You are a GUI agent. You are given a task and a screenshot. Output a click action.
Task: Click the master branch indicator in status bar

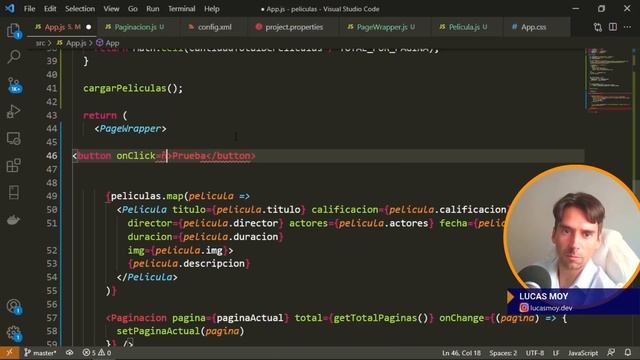click(40, 353)
